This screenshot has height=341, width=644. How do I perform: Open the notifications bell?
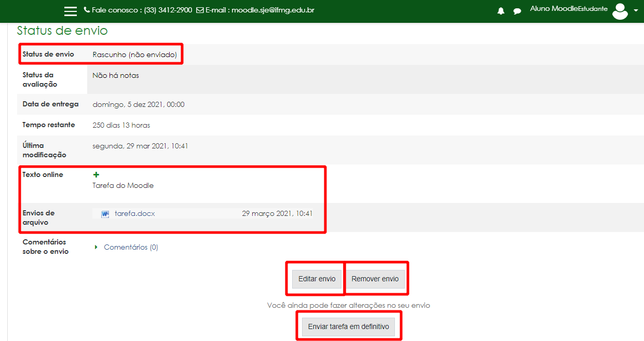coord(501,11)
